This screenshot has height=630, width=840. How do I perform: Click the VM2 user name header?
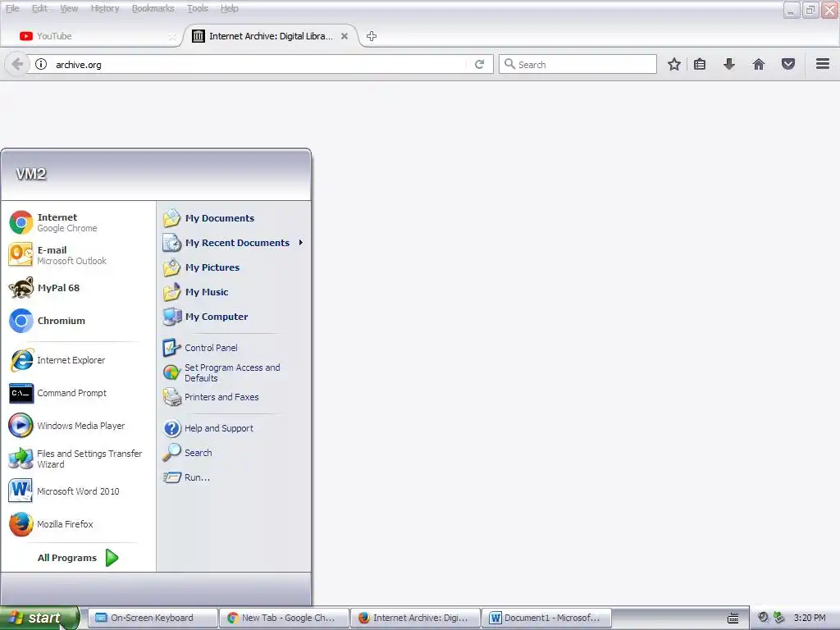[x=31, y=174]
